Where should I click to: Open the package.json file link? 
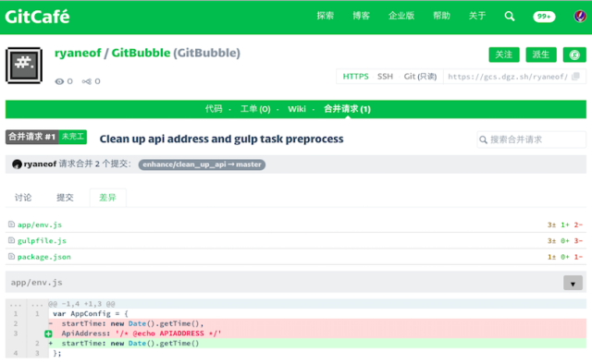[44, 257]
